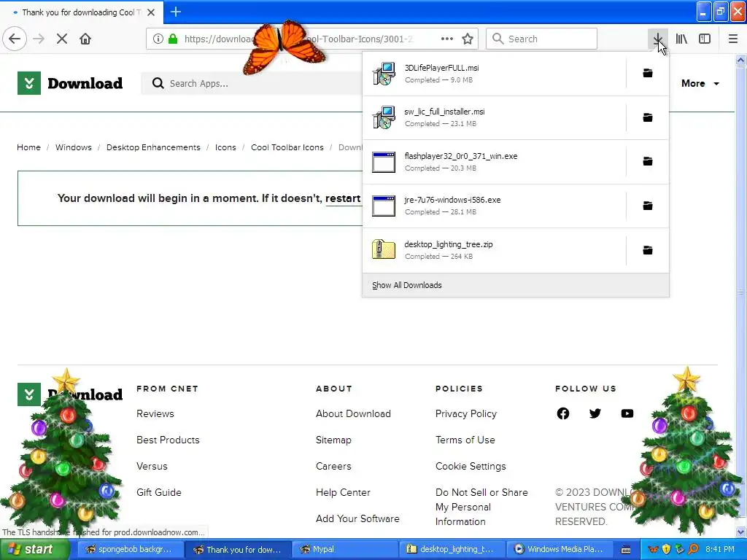Viewport: 747px width, 560px height.
Task: Go back to the previous page
Action: click(15, 39)
